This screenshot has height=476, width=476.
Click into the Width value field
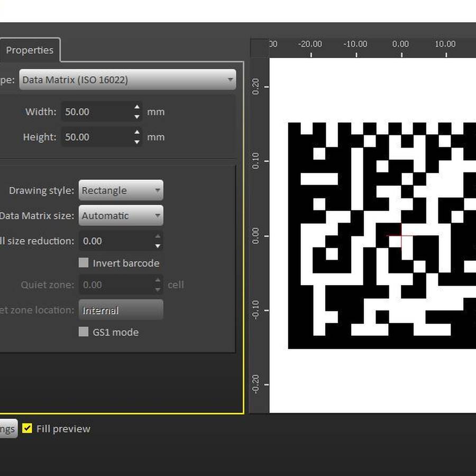pyautogui.click(x=97, y=112)
